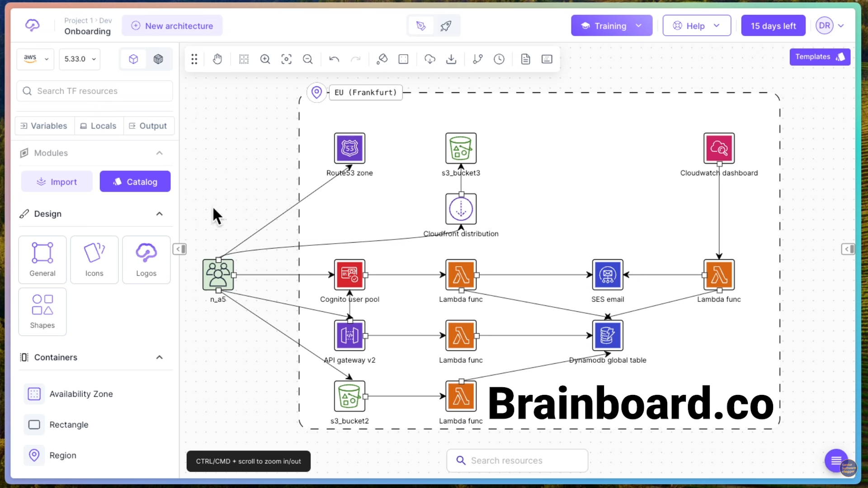Click the New architecture button
This screenshot has height=488, width=868.
pos(172,26)
